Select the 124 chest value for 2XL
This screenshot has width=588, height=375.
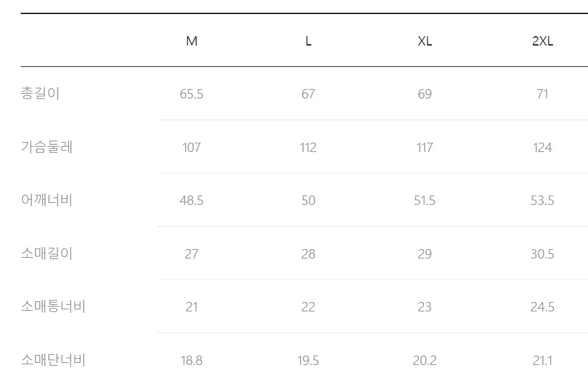[x=542, y=147]
